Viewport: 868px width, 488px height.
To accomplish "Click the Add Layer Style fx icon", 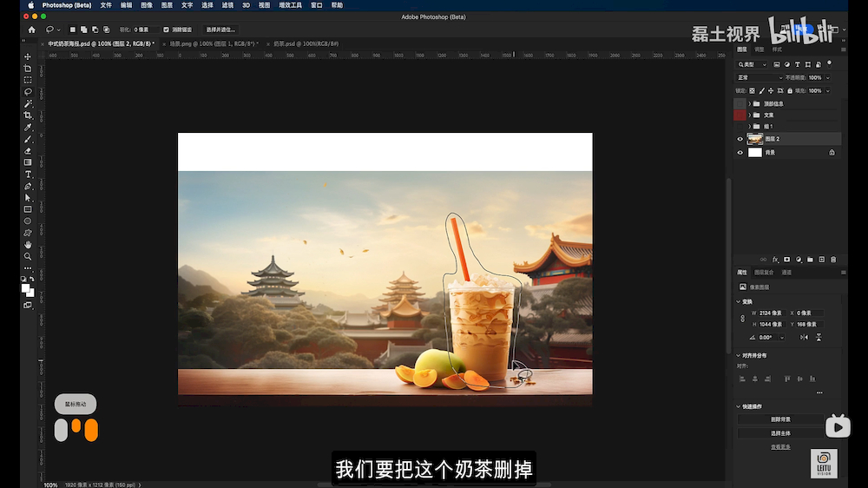I will [x=775, y=260].
